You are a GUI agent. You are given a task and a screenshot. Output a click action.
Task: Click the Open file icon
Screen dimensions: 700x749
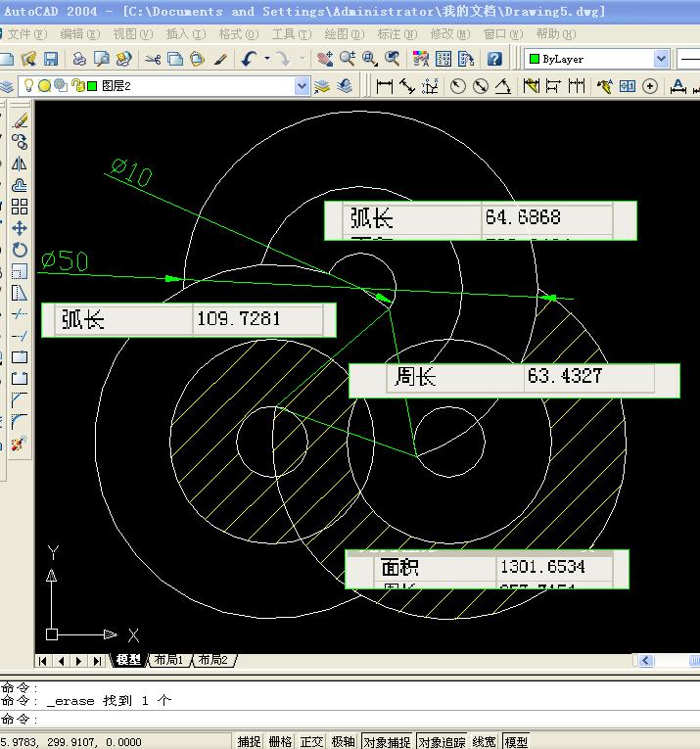[28, 59]
